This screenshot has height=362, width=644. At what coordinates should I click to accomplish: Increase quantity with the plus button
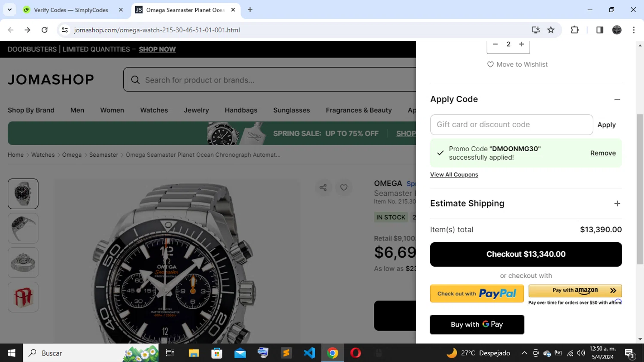[522, 44]
